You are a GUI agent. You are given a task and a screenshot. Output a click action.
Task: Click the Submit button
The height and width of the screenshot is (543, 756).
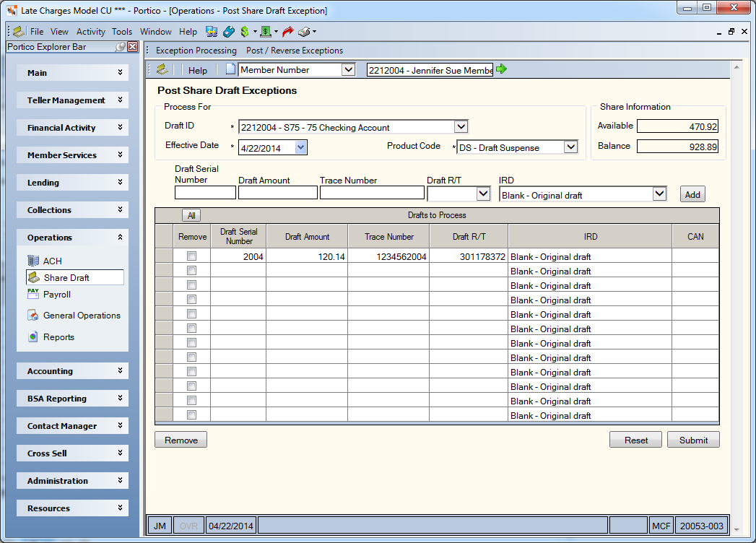pyautogui.click(x=693, y=440)
